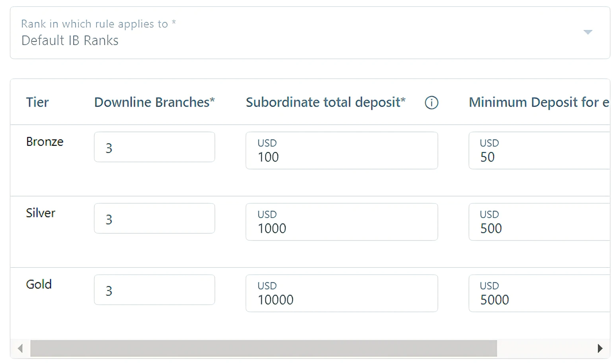Focus Silver Downline Branches field
Image resolution: width=614 pixels, height=364 pixels.
click(154, 219)
